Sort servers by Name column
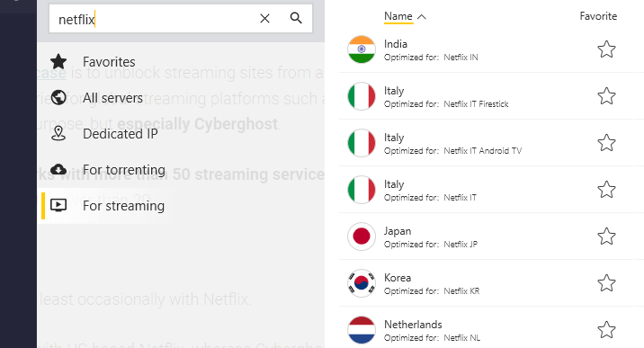 (x=398, y=16)
